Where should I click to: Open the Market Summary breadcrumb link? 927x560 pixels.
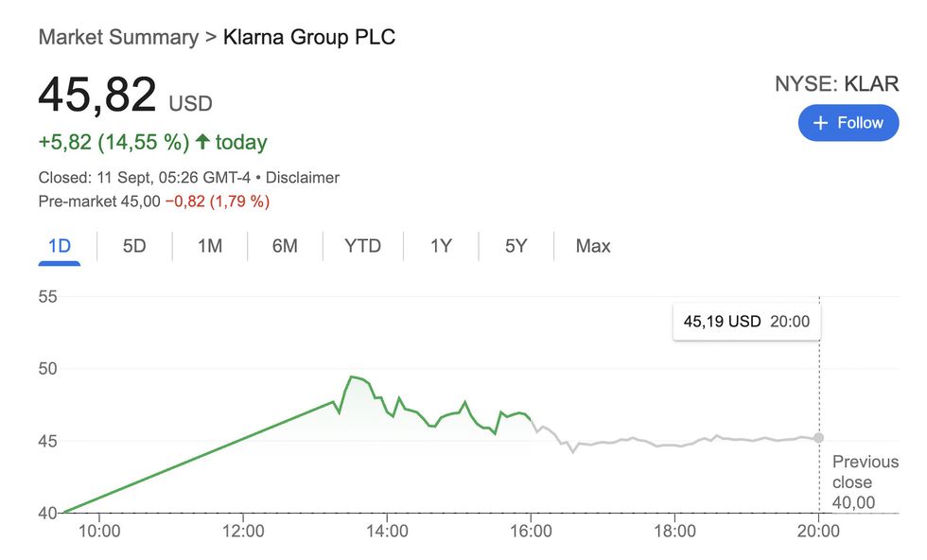[x=117, y=37]
